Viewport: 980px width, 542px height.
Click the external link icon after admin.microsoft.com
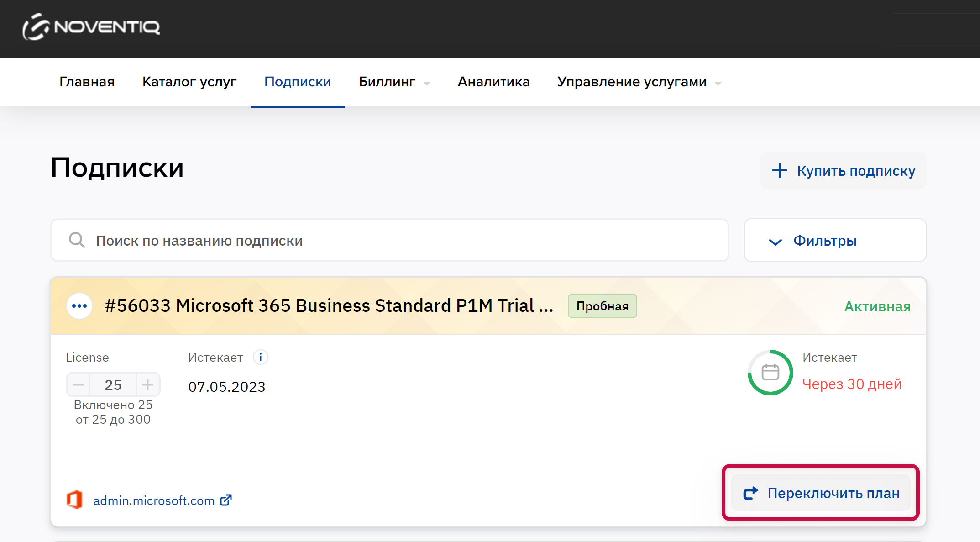coord(226,500)
